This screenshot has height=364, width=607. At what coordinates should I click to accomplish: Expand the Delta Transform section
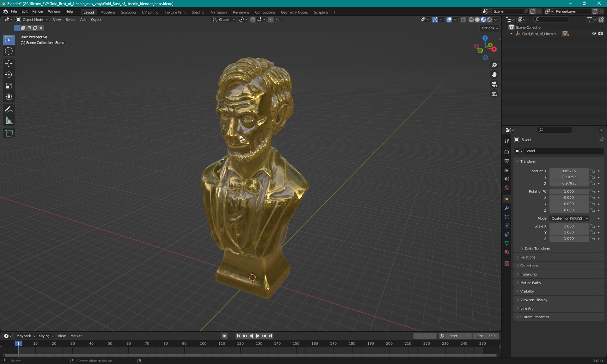point(537,249)
